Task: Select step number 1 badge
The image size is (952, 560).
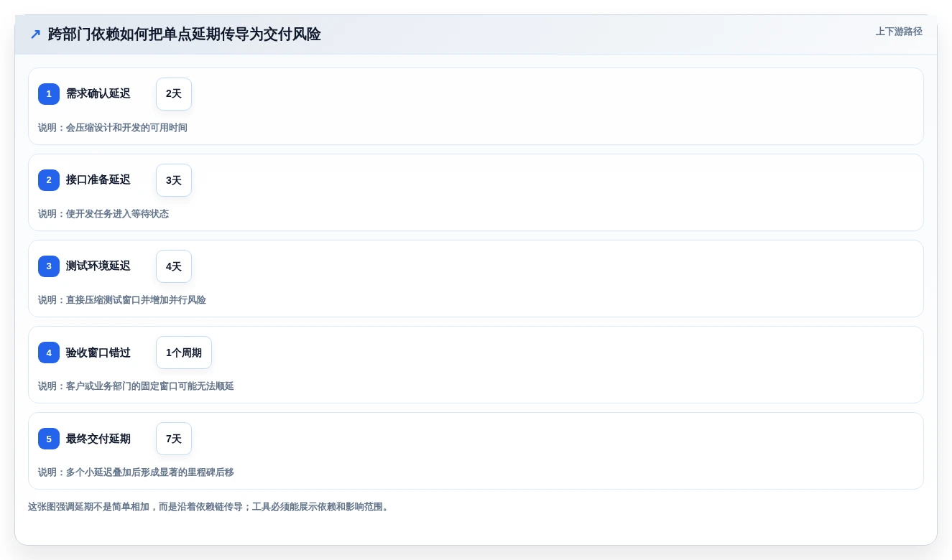Action: (x=49, y=94)
